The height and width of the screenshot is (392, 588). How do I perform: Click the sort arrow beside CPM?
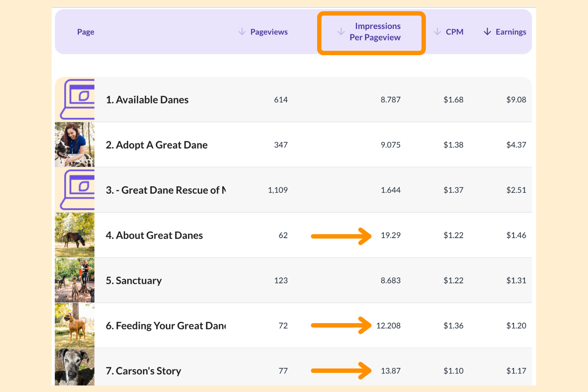(437, 32)
